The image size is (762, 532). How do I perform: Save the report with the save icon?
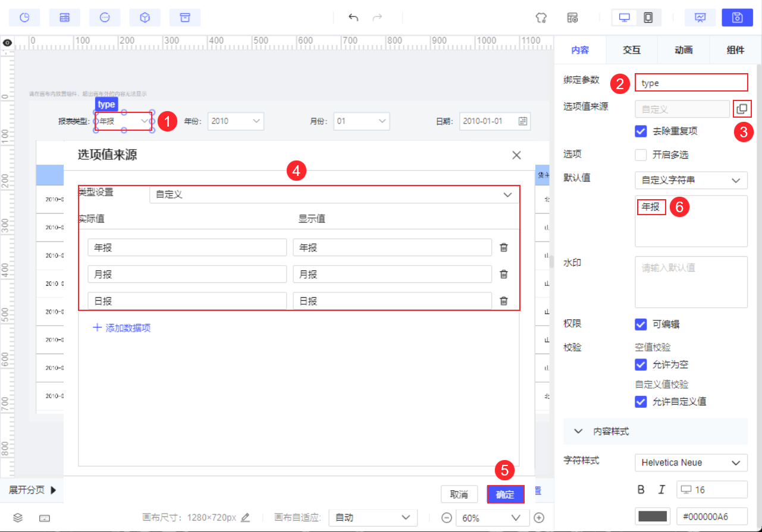(737, 18)
